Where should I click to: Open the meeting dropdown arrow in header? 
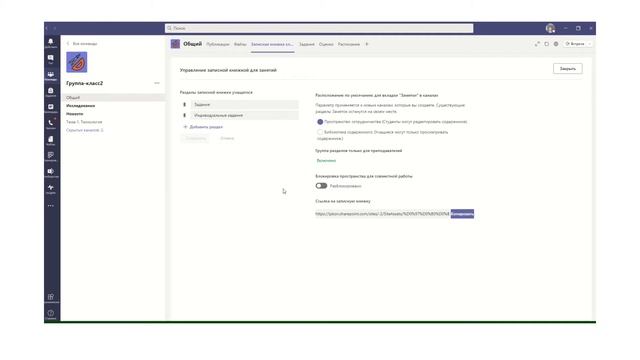(589, 44)
